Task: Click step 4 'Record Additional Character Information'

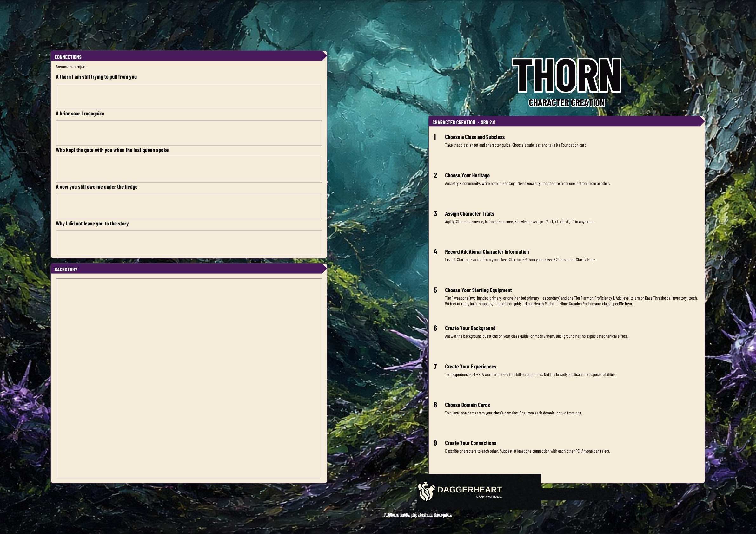Action: 487,252
